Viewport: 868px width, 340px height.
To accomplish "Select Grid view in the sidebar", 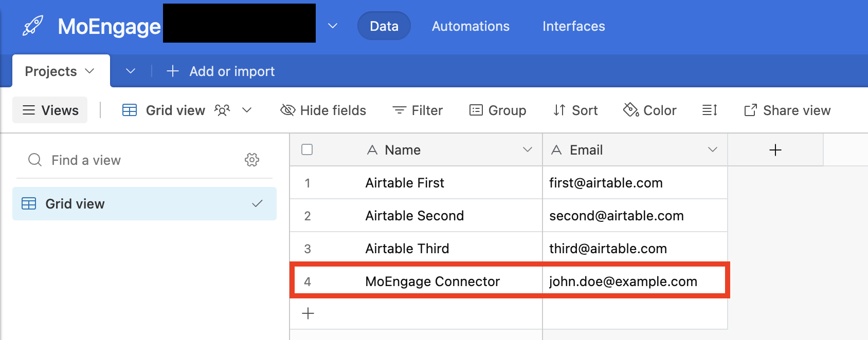I will point(144,204).
